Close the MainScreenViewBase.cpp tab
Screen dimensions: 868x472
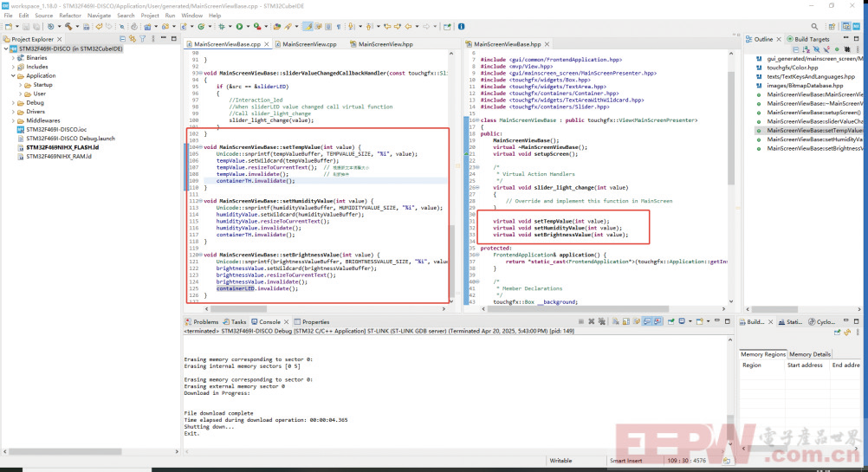point(267,44)
